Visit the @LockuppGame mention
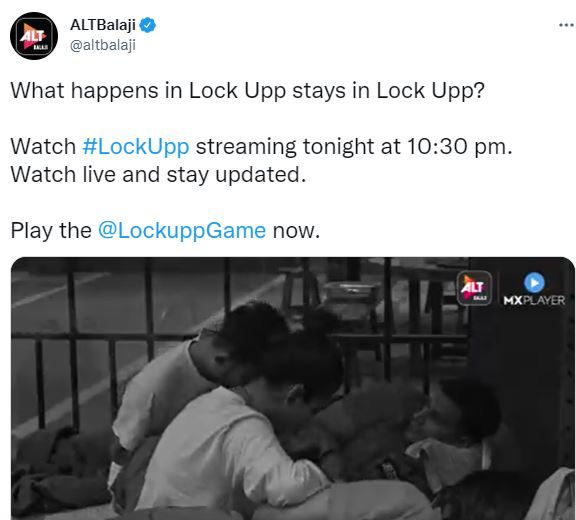This screenshot has width=576, height=520. [182, 231]
